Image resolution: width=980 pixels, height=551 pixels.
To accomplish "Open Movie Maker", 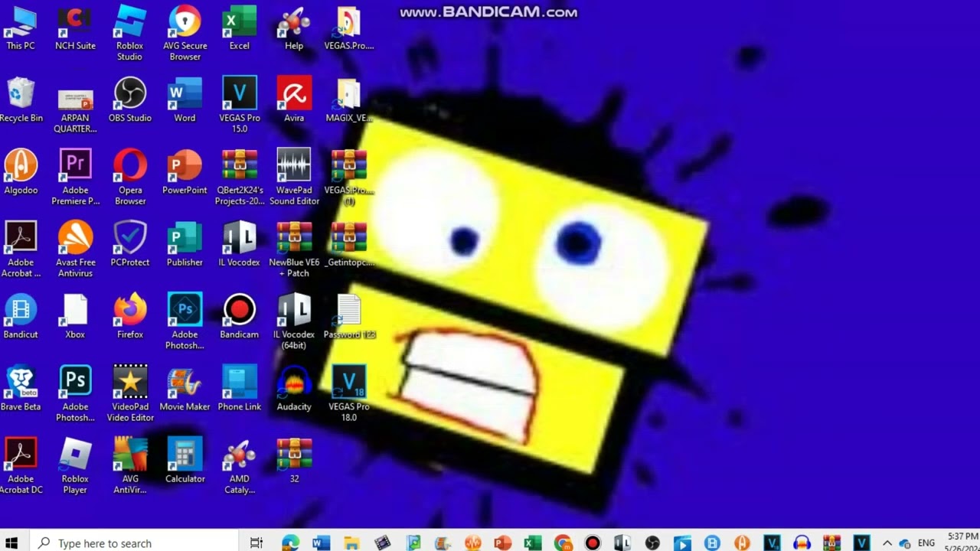I will pyautogui.click(x=185, y=389).
